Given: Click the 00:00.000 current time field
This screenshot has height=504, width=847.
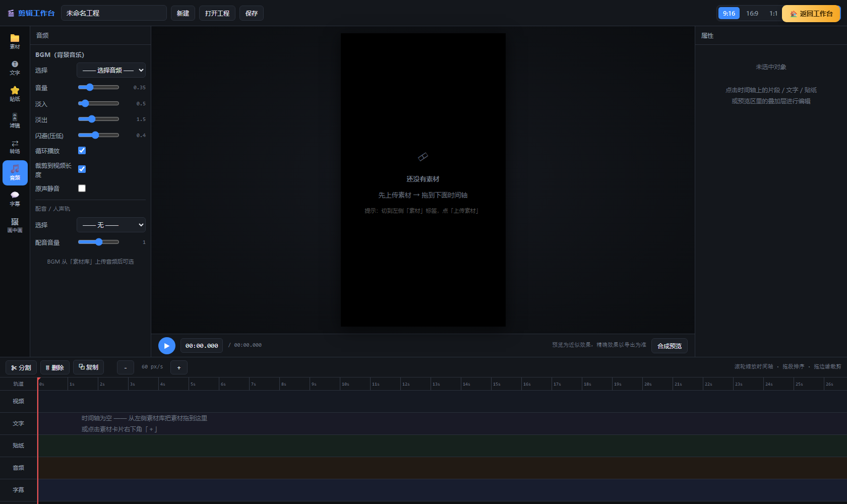Looking at the screenshot, I should 202,346.
